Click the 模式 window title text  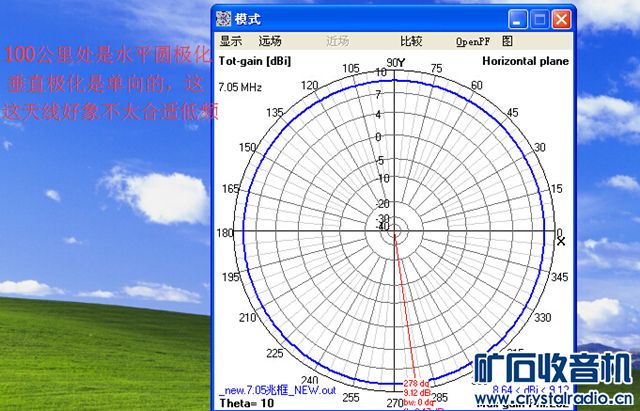pyautogui.click(x=248, y=19)
